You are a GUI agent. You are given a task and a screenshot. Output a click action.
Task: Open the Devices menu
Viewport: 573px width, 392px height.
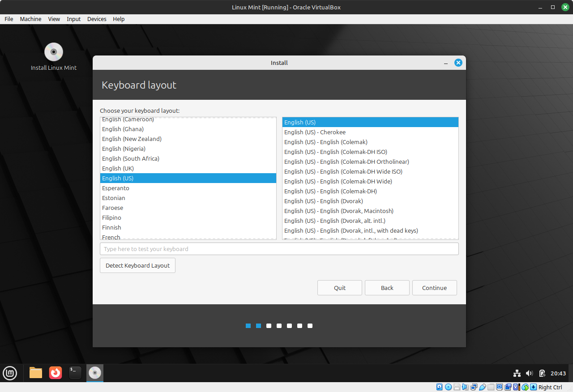tap(97, 19)
